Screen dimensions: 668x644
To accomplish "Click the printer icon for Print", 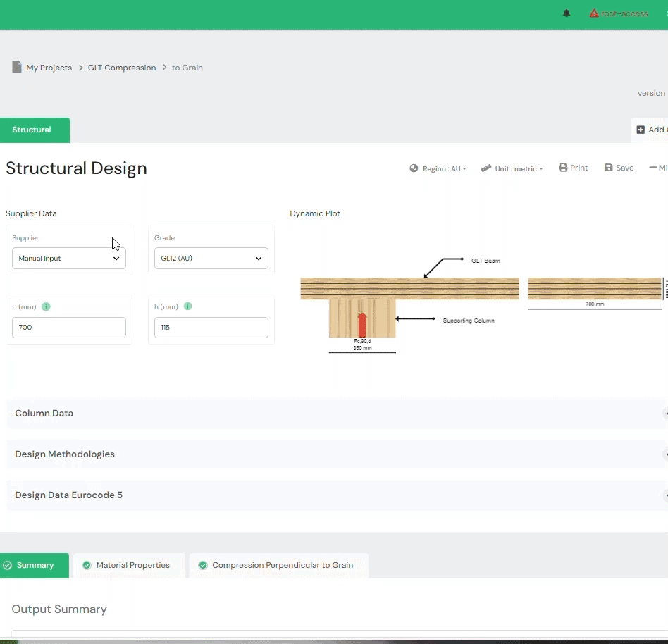I will (563, 168).
